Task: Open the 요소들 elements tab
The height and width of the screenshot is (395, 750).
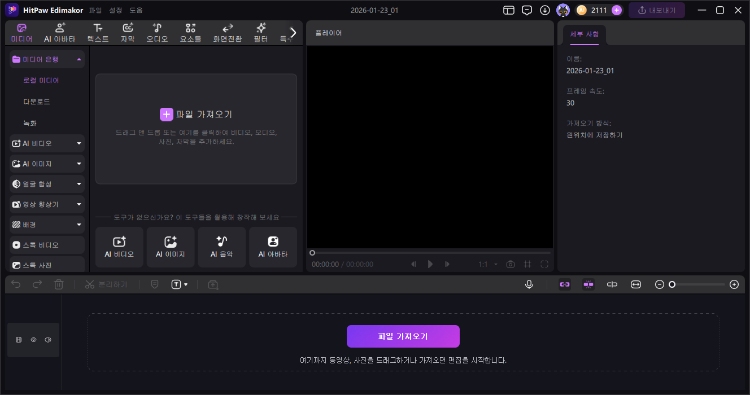Action: (190, 33)
